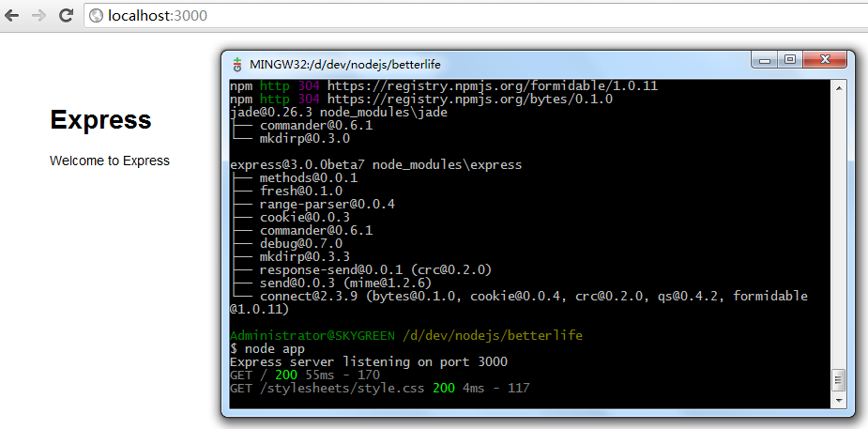Go back using browser back arrow
Image resolution: width=868 pixels, height=429 pixels.
click(11, 16)
